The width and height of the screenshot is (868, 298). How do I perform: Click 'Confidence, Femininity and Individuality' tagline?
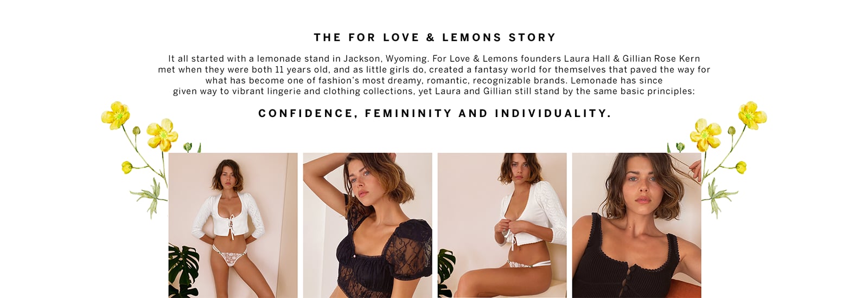click(x=435, y=113)
